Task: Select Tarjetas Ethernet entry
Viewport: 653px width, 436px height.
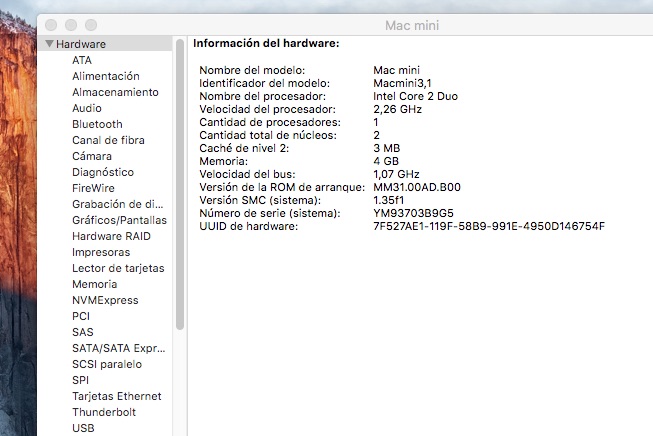Action: click(x=117, y=396)
